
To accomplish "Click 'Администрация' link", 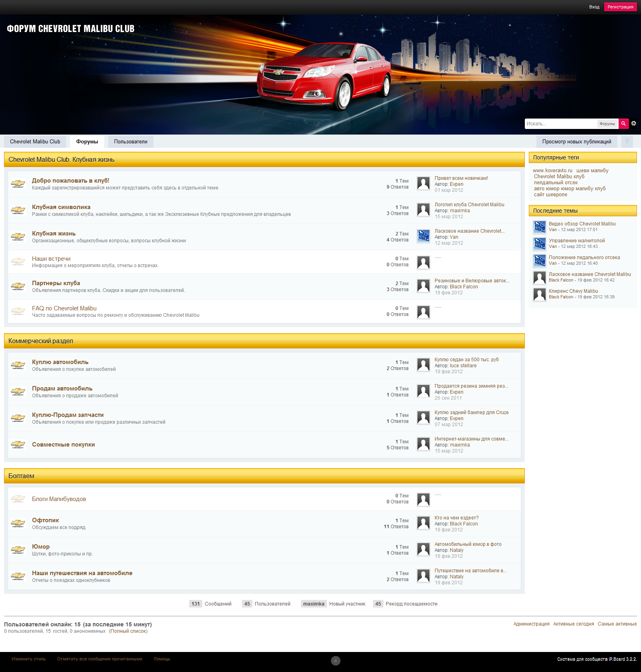I will (531, 624).
